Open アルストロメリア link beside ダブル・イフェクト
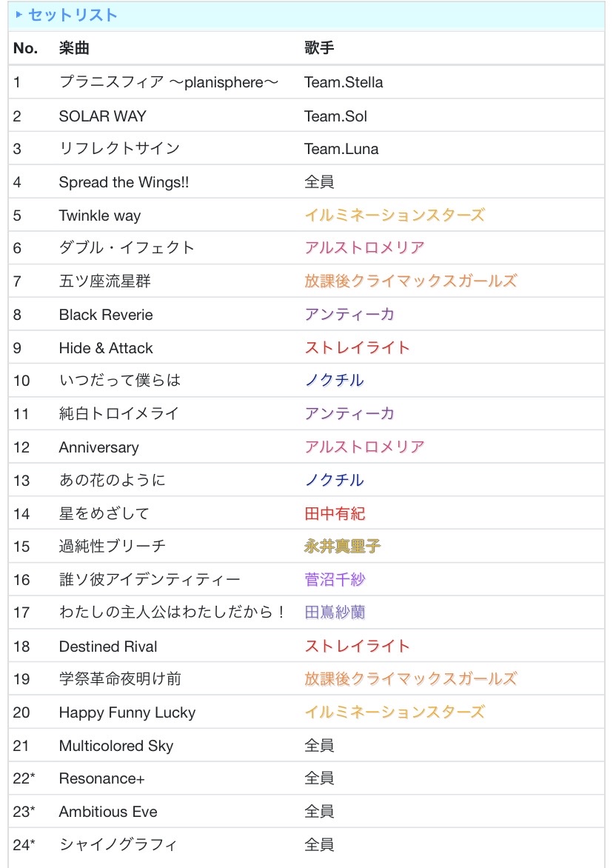Screen dimensions: 613x868 pyautogui.click(x=364, y=247)
